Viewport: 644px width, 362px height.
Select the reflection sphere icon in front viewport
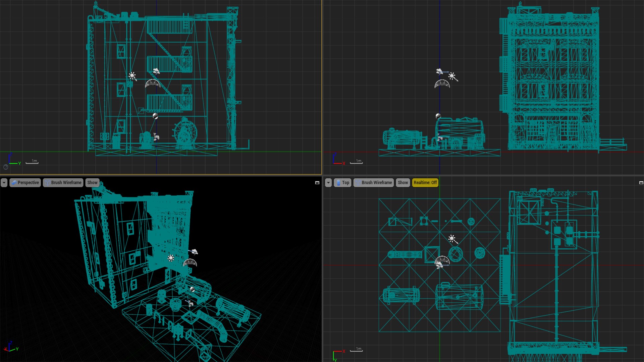tap(438, 116)
